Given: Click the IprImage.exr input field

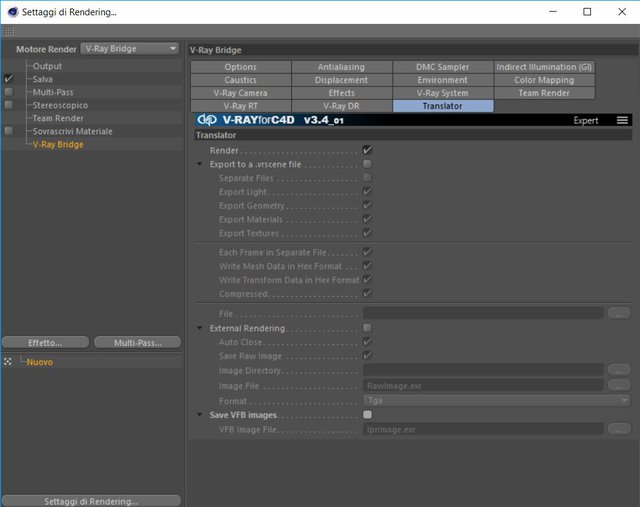Looking at the screenshot, I should coord(483,429).
